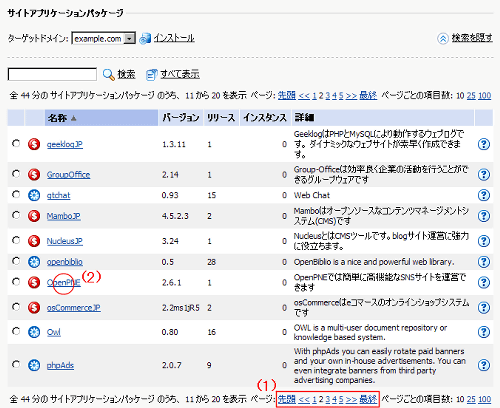Viewport: 500px width, 408px height.
Task: Sort by the 詳細 column header
Action: pyautogui.click(x=383, y=118)
